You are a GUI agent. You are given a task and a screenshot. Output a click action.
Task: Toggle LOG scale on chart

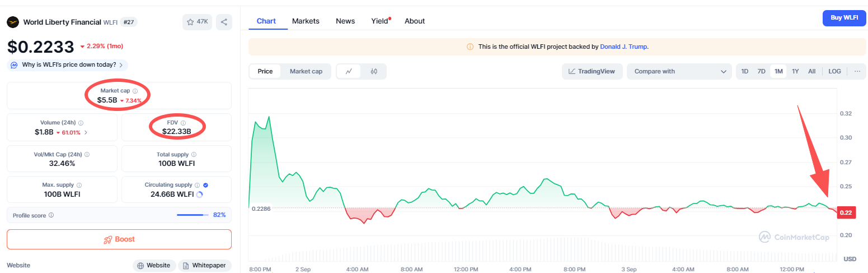[x=834, y=71]
